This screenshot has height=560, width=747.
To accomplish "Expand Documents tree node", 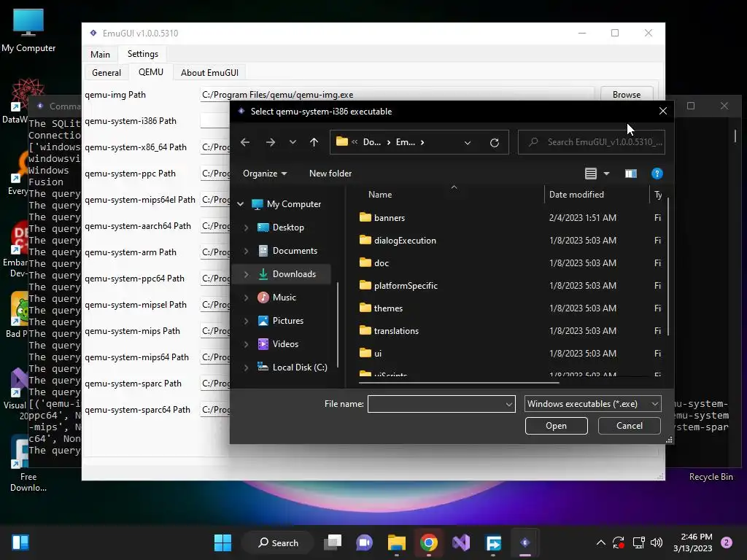I will (x=246, y=251).
